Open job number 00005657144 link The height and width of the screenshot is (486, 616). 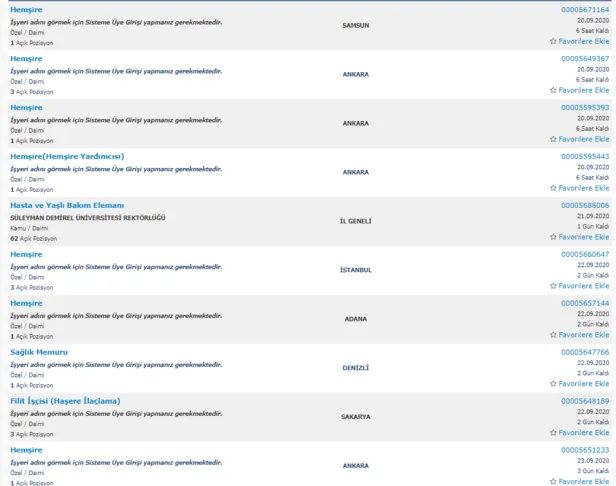click(x=584, y=303)
